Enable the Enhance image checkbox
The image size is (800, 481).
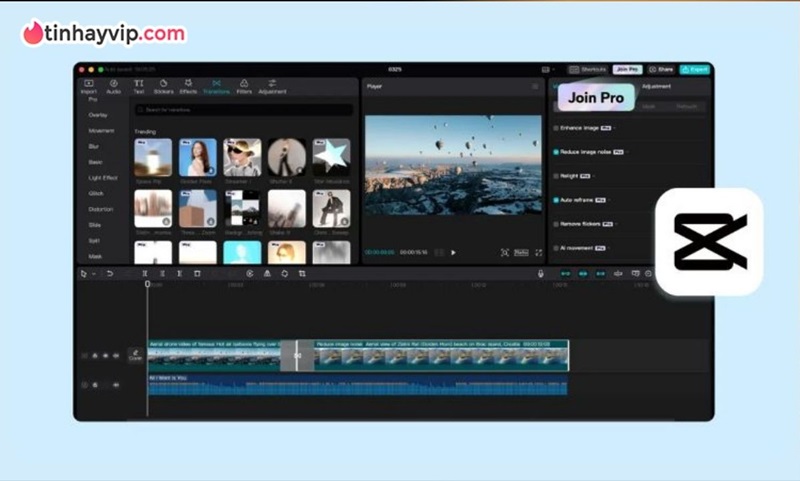click(556, 128)
